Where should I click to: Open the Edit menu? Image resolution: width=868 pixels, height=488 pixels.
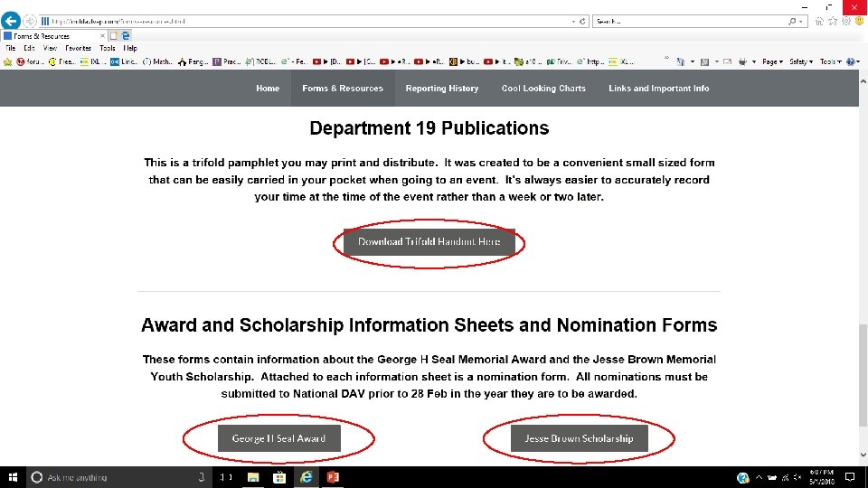[29, 48]
